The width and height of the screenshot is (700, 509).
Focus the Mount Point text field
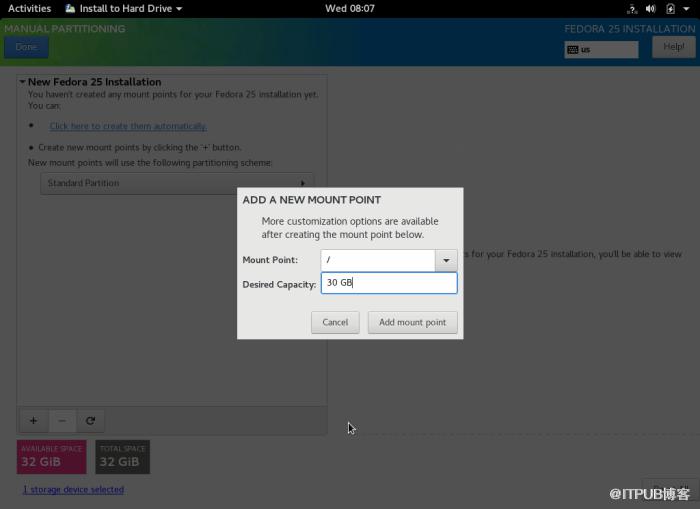click(x=378, y=260)
